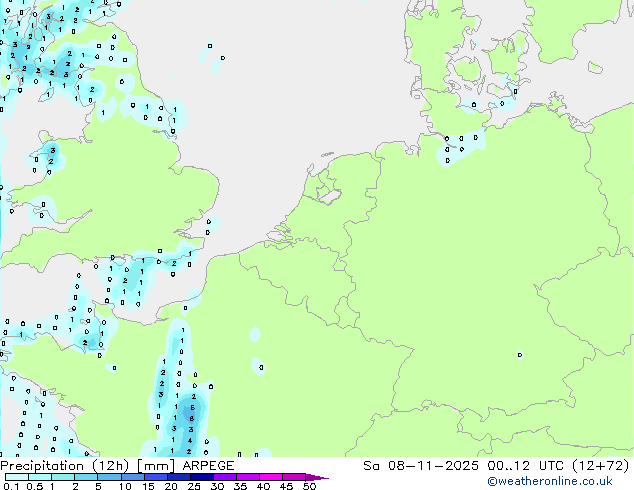Click the '45' legend scale label
The width and height of the screenshot is (634, 490).
(x=287, y=486)
